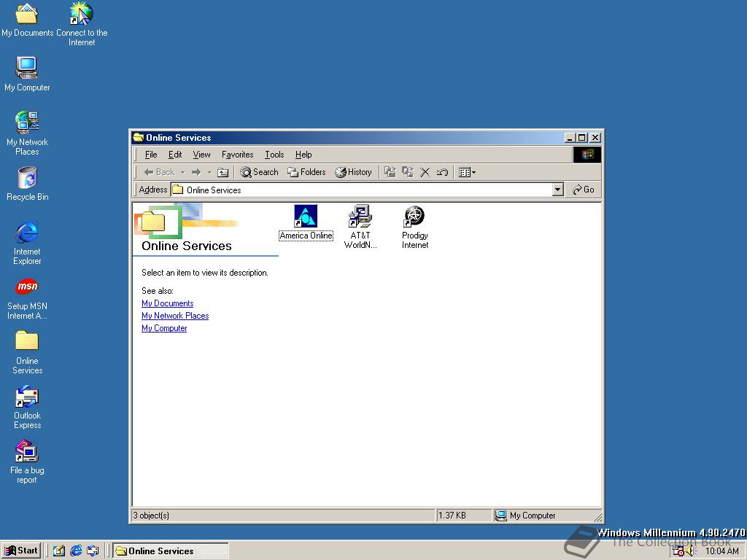
Task: Open the View menu
Action: click(x=201, y=155)
